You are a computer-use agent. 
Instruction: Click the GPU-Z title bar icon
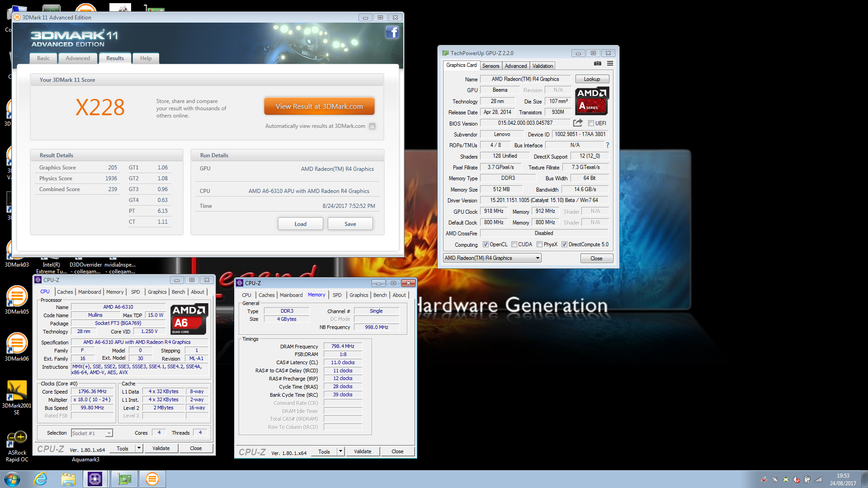coord(445,53)
